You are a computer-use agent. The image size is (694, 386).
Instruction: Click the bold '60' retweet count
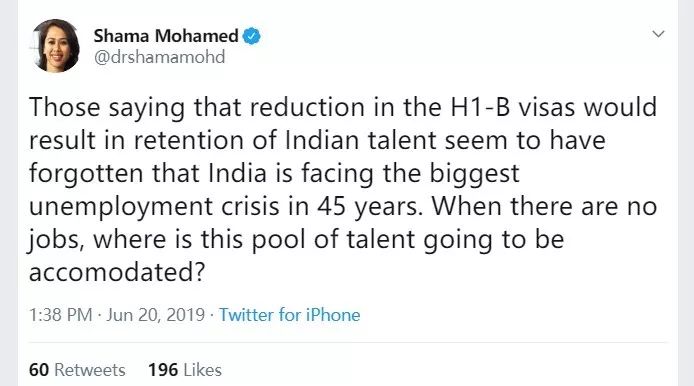(39, 370)
